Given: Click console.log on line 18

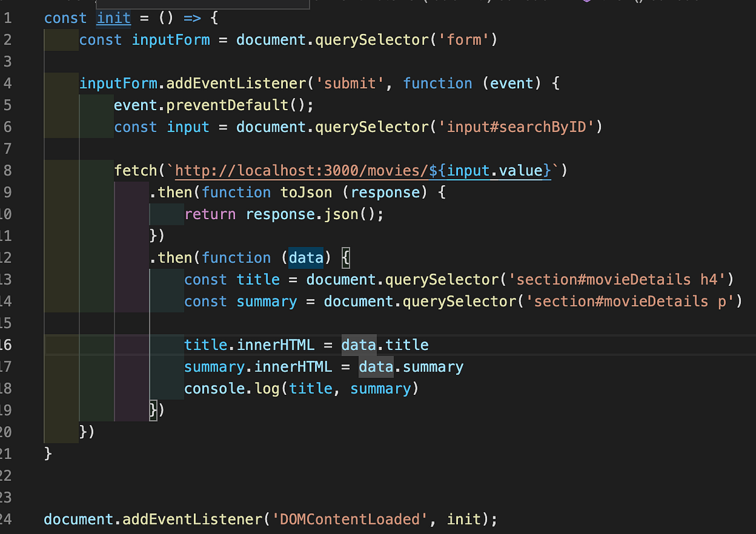Looking at the screenshot, I should pos(233,389).
